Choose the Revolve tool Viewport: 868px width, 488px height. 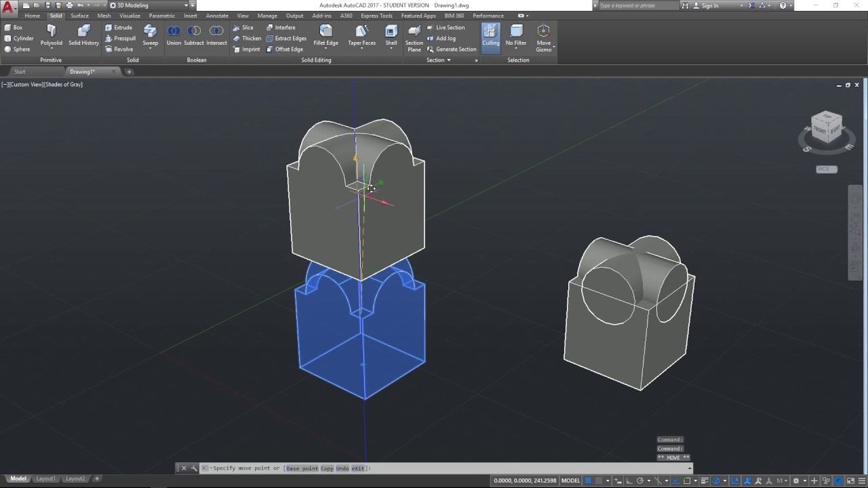[x=119, y=49]
